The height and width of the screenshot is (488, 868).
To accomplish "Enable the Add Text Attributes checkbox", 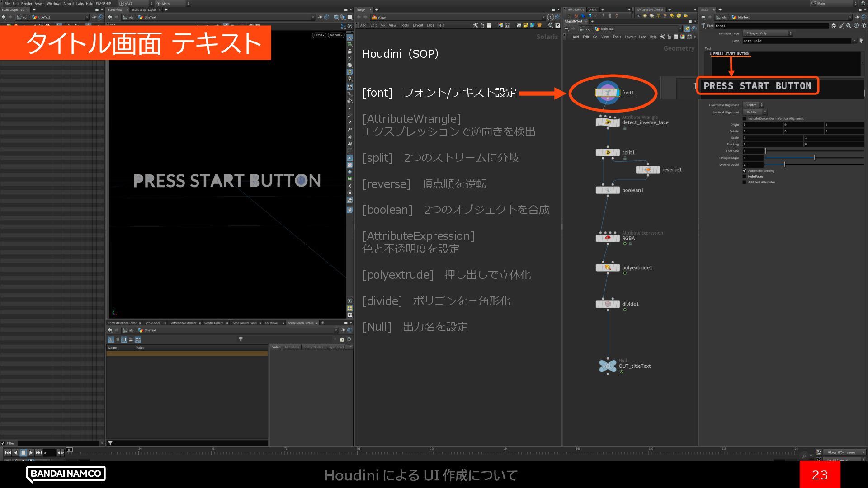I will (745, 182).
